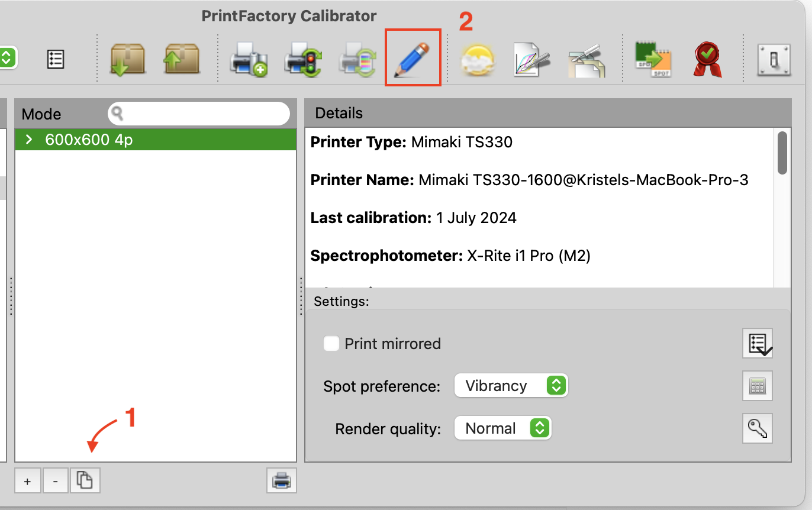Click the plus button to add mode
This screenshot has width=812, height=510.
click(x=27, y=482)
